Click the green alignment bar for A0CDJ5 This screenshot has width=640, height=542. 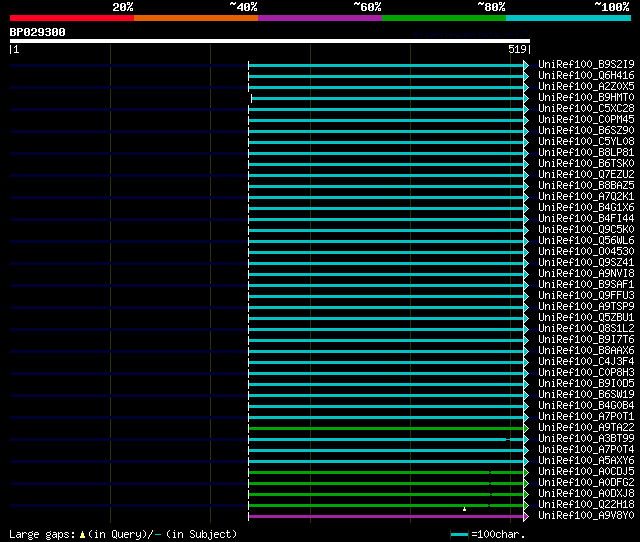click(386, 473)
